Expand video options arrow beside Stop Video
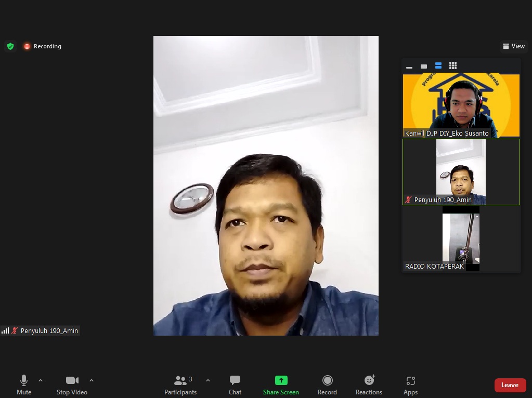Screen dimensions: 532x398 click(x=92, y=380)
